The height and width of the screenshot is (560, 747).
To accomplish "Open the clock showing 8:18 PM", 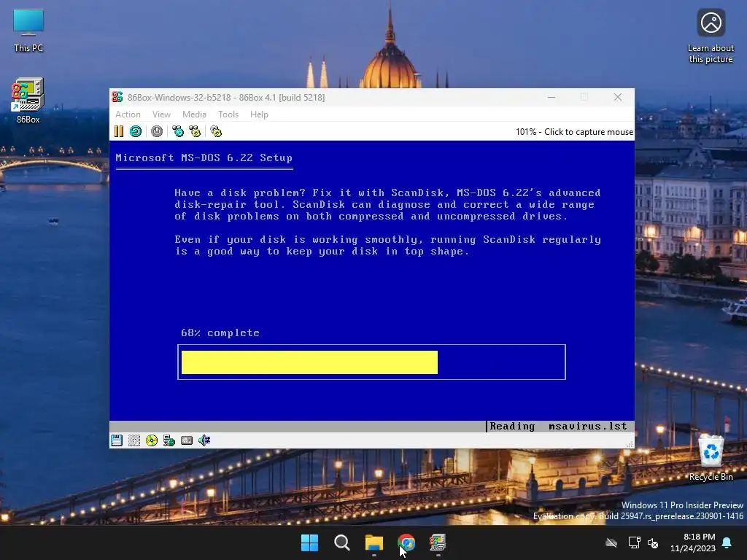I will (693, 542).
